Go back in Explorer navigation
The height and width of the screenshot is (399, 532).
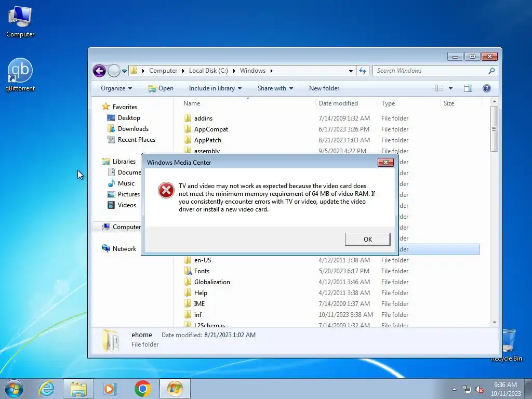pyautogui.click(x=99, y=71)
